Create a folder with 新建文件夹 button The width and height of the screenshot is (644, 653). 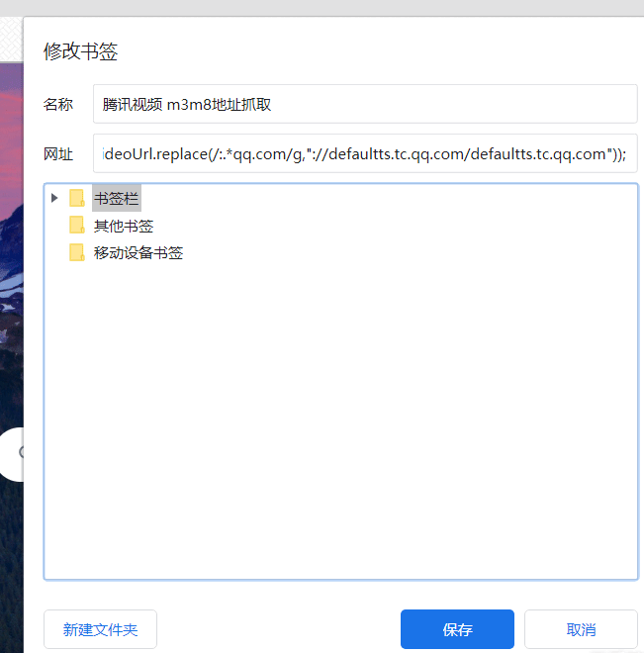point(100,629)
